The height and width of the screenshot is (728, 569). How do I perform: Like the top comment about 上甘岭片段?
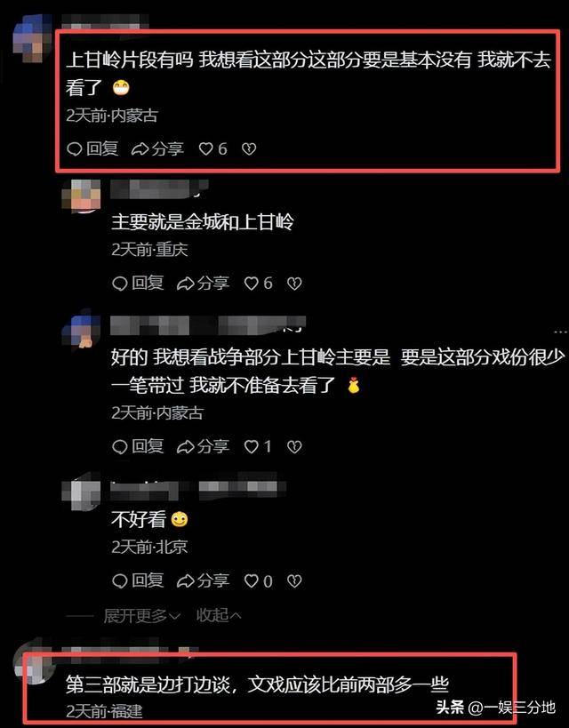pyautogui.click(x=213, y=149)
